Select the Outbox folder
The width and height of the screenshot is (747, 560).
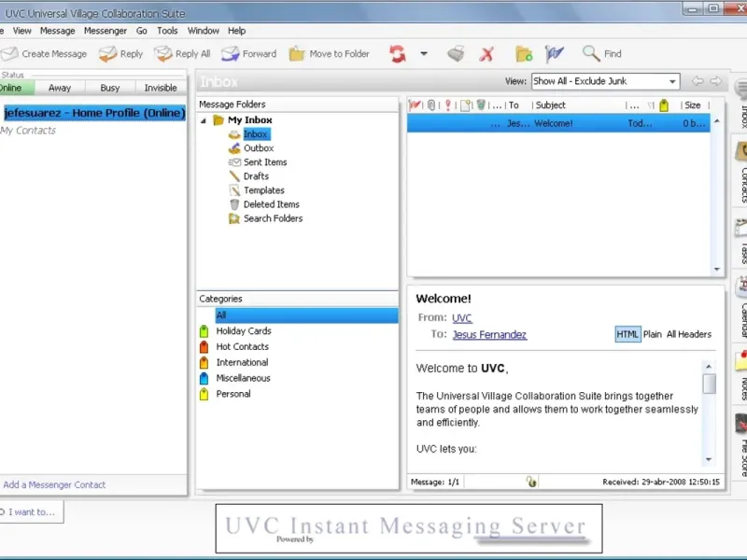(259, 148)
